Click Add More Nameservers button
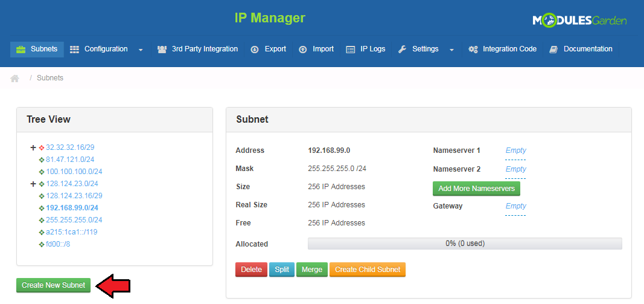The height and width of the screenshot is (304, 644). pos(476,189)
